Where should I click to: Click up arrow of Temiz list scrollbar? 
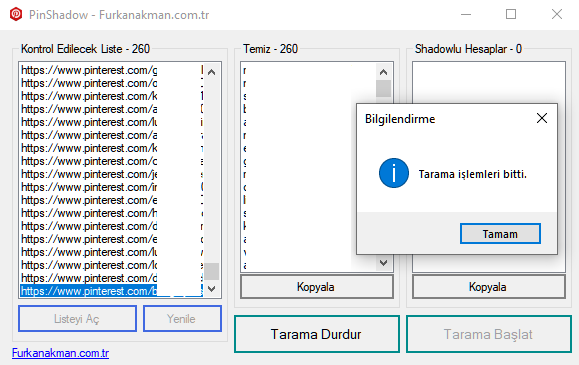point(384,72)
